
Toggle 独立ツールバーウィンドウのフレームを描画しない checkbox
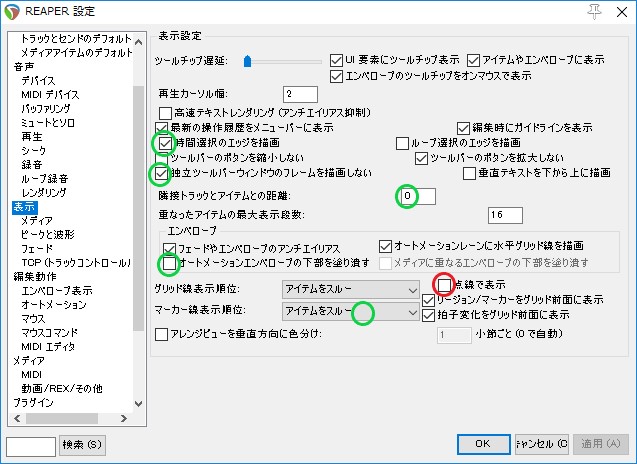pos(162,173)
